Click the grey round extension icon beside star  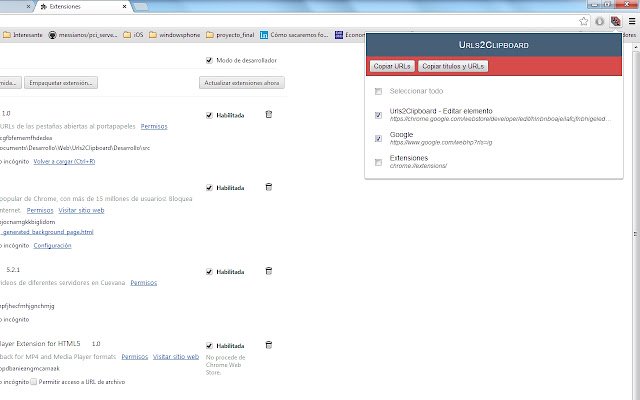click(599, 21)
